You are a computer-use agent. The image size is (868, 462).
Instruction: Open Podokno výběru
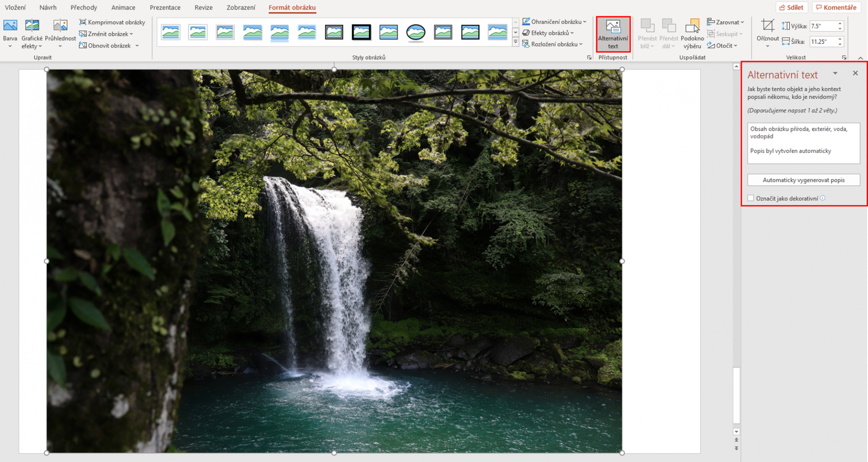point(692,33)
